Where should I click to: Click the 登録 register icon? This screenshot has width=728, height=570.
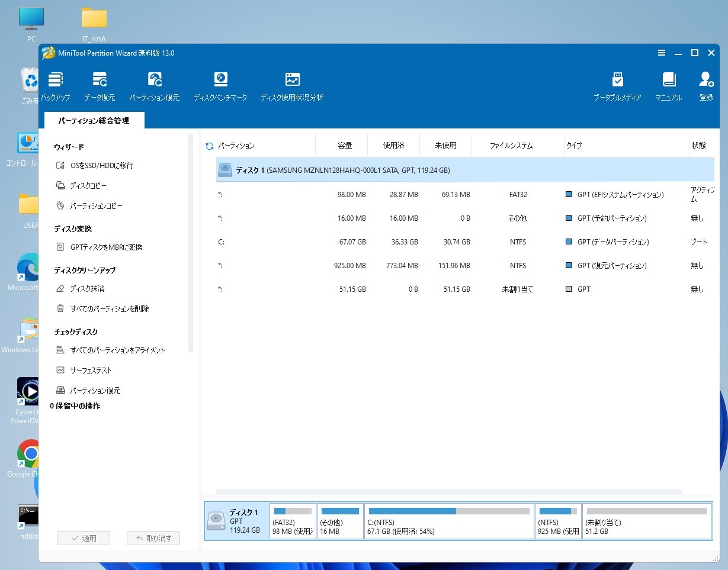point(706,86)
